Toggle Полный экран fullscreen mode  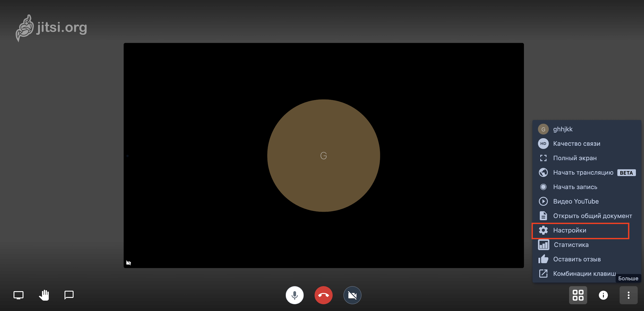574,158
